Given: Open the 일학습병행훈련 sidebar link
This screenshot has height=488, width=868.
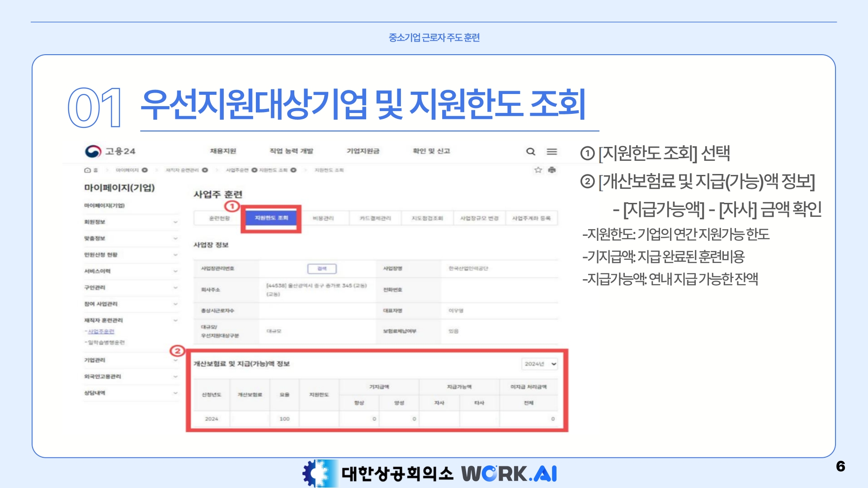Looking at the screenshot, I should point(106,343).
